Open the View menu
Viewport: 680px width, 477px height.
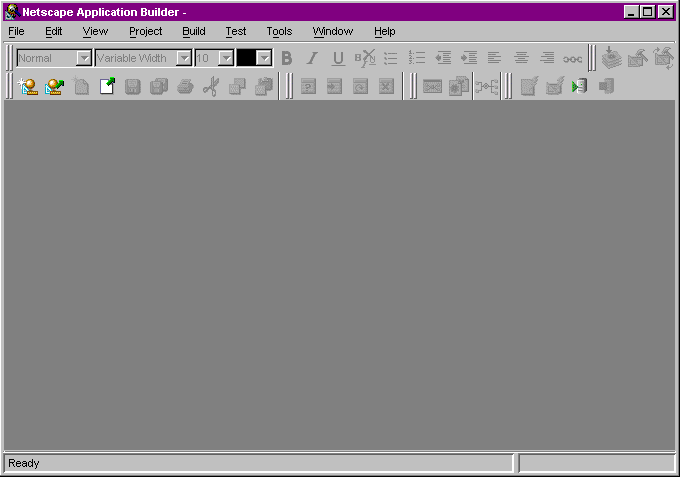[95, 32]
